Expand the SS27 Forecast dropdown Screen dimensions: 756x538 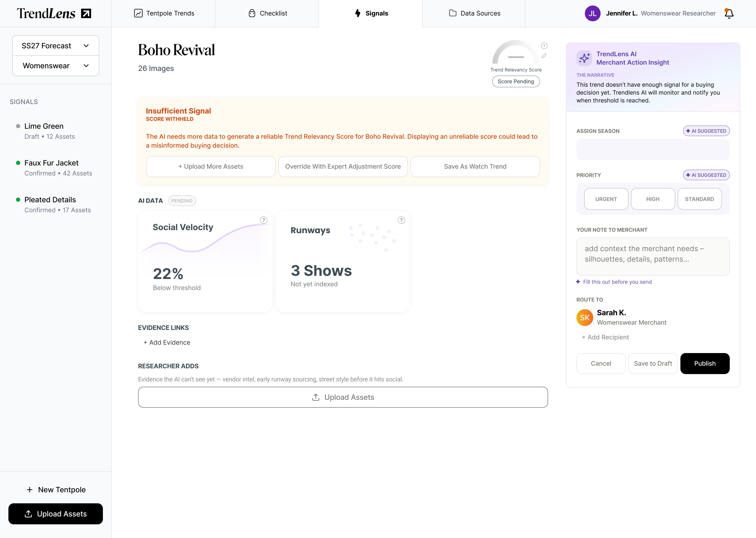pos(56,46)
